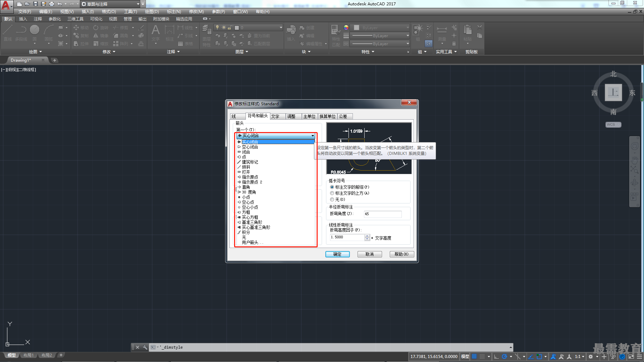Toggle polar tracking in status bar
The height and width of the screenshot is (362, 644).
click(x=504, y=357)
